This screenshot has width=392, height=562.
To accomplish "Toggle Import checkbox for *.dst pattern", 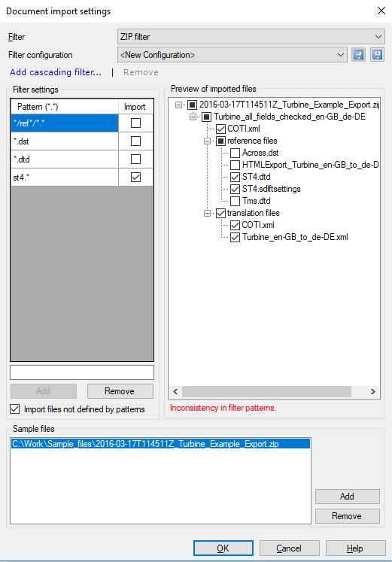I will coord(135,141).
